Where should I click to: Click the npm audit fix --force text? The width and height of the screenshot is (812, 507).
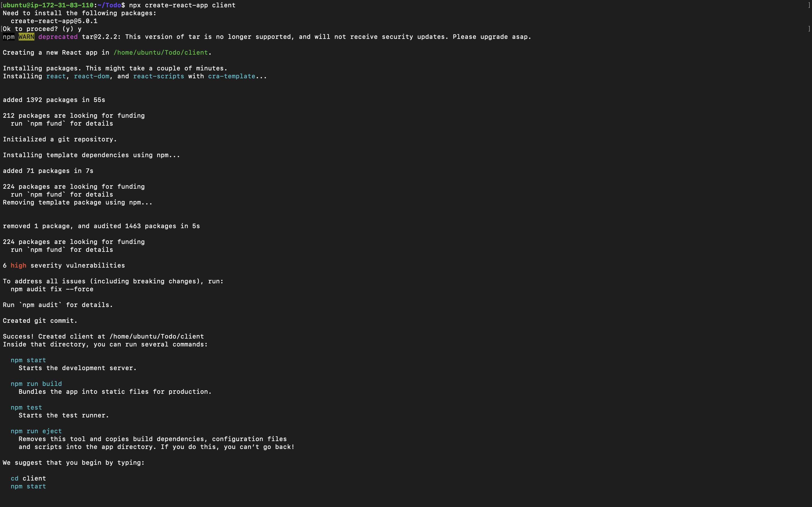point(52,289)
